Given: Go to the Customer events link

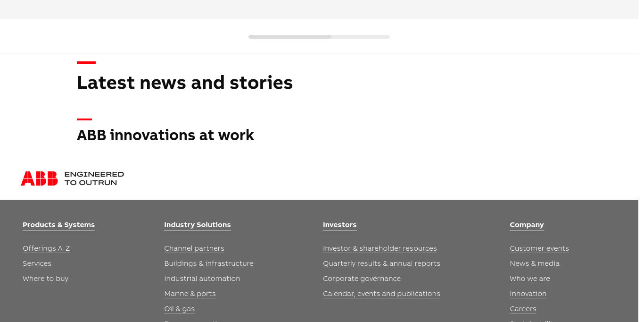Looking at the screenshot, I should pyautogui.click(x=539, y=248).
